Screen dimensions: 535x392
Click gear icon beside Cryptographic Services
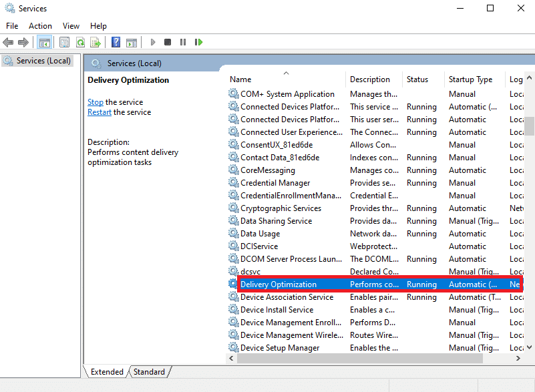[233, 208]
